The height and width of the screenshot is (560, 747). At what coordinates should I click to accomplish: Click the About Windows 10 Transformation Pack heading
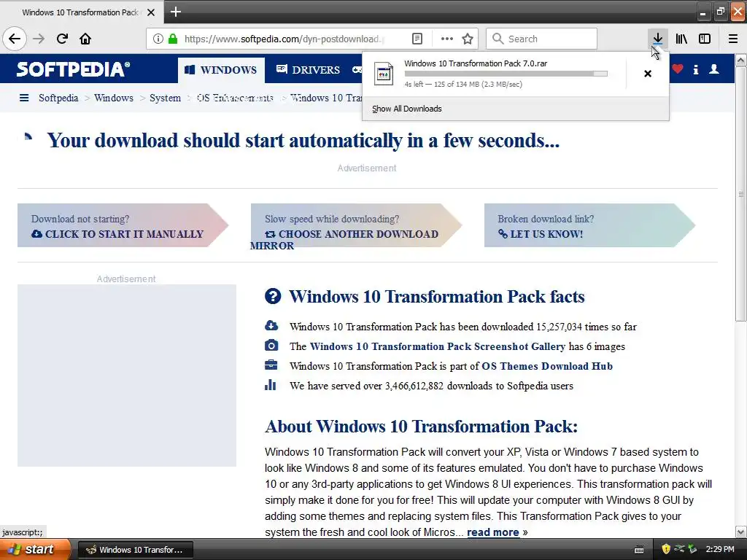click(x=421, y=426)
